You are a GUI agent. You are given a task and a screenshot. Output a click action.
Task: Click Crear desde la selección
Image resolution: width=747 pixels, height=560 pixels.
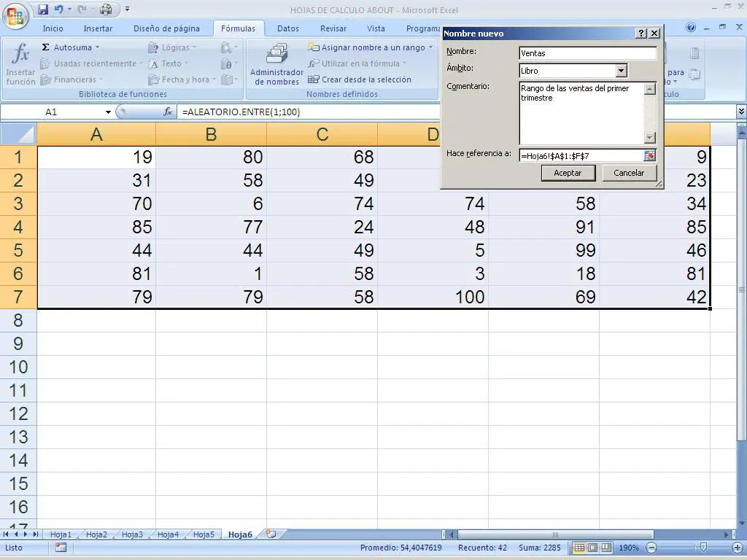pos(360,79)
